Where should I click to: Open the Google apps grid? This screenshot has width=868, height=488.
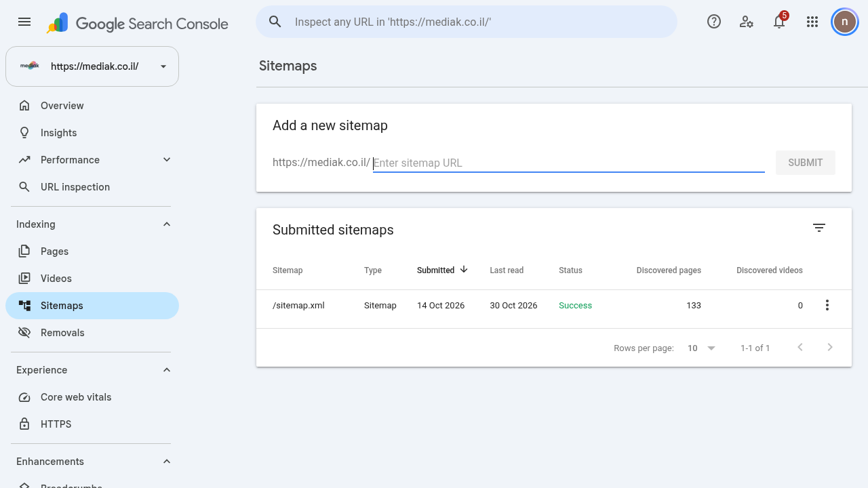click(812, 22)
